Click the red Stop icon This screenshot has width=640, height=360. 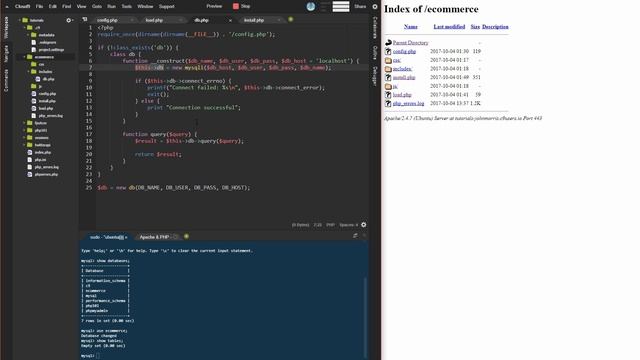pyautogui.click(x=236, y=6)
